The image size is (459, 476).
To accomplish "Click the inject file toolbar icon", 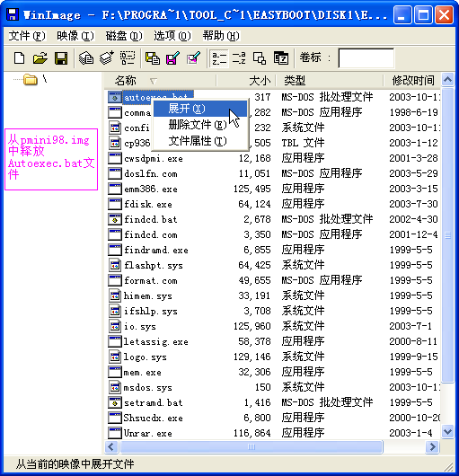I will click(x=153, y=58).
